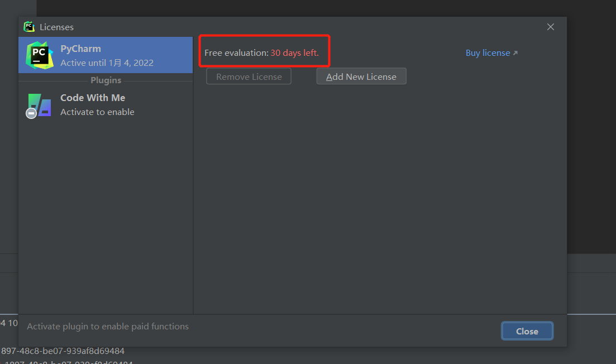Viewport: 616px width, 364px height.
Task: Click the PyCharm product logo icon
Action: [39, 55]
